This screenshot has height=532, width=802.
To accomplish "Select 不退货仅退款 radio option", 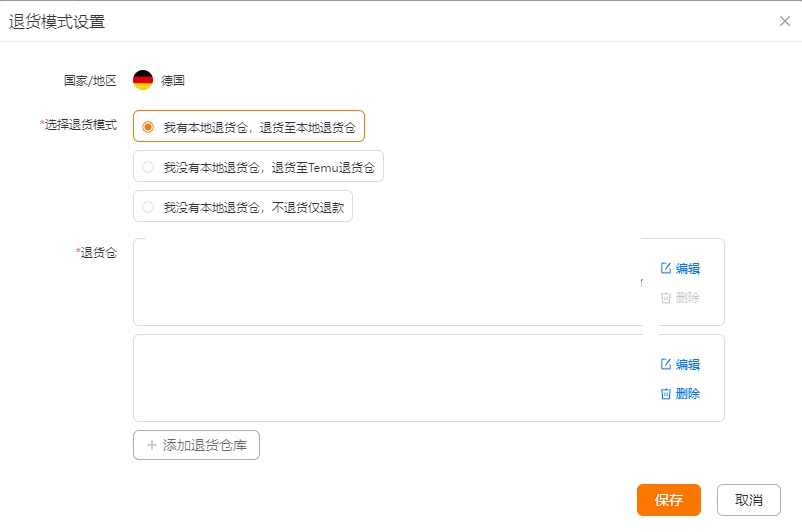I will [148, 207].
